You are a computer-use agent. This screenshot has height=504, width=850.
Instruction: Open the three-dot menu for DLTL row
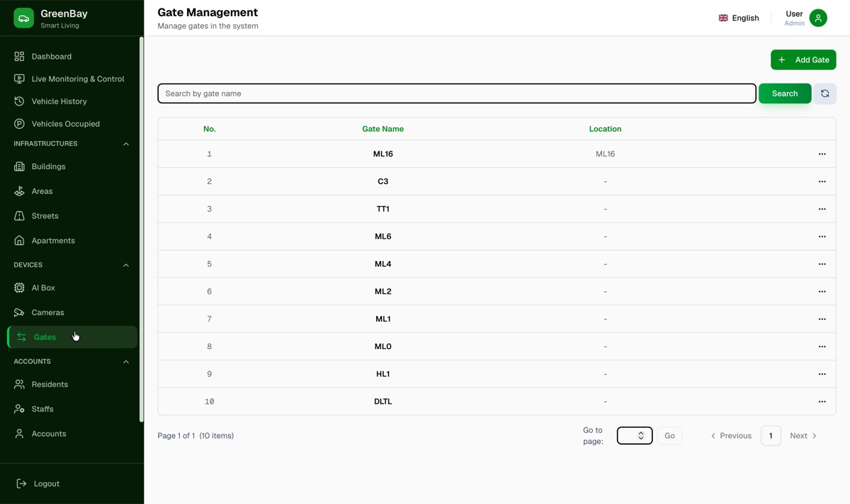[822, 401]
